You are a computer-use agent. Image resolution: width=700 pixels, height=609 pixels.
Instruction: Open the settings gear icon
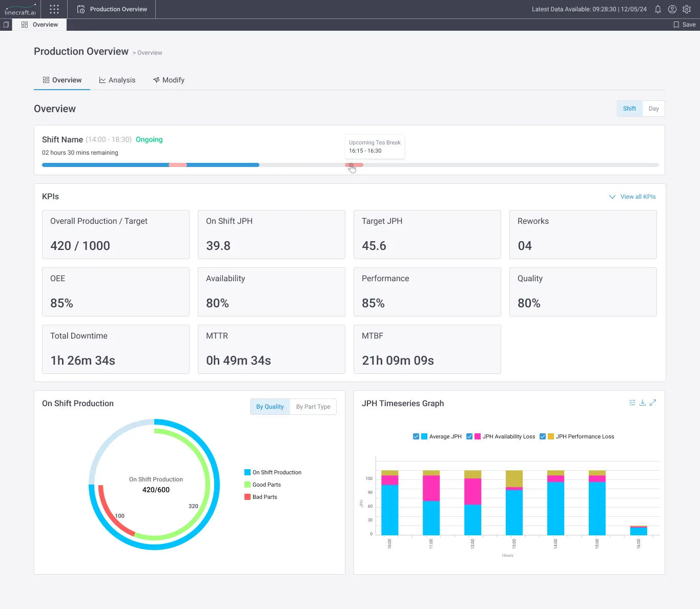687,9
